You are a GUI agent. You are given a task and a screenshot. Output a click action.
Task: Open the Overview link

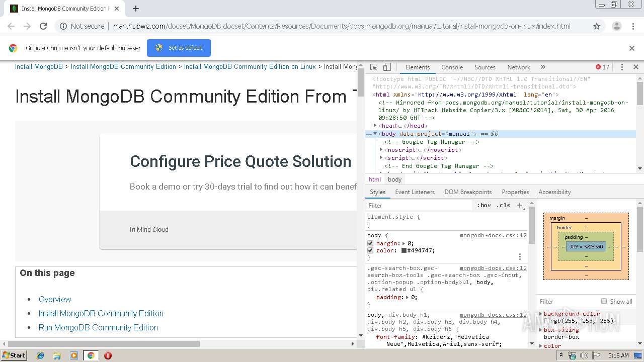coord(55,299)
